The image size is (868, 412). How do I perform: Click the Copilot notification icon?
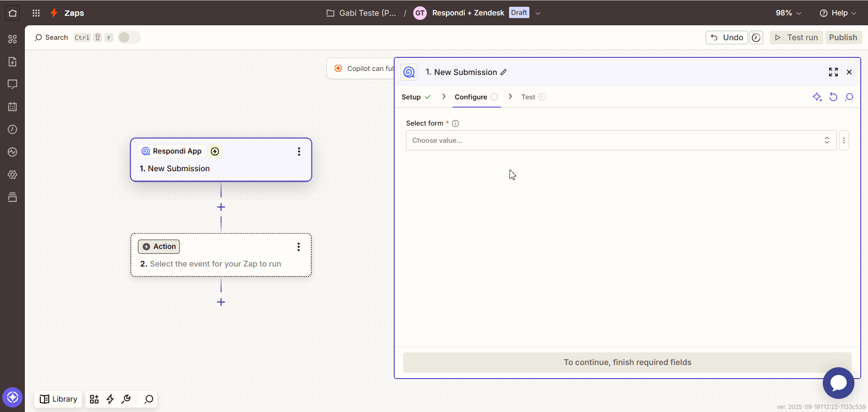[338, 69]
